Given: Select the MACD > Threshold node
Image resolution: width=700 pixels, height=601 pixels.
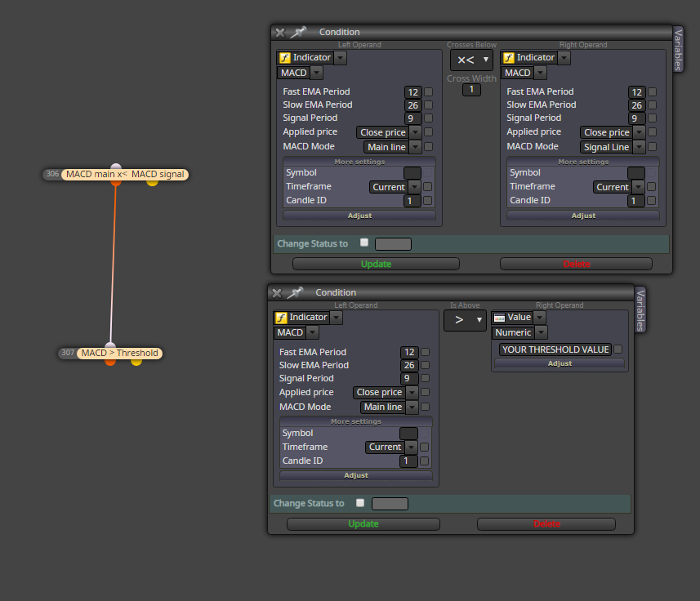Looking at the screenshot, I should [x=119, y=353].
